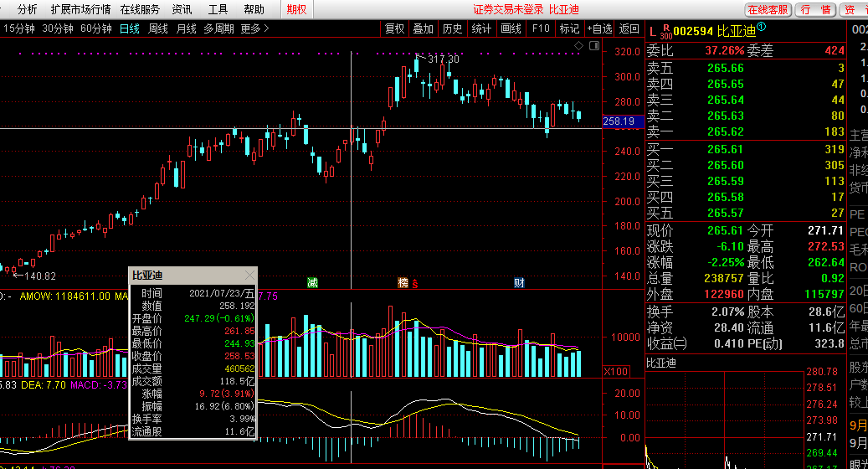Click stock code 002594 比亚迪 header
Viewport: 868px width, 469px height.
714,32
